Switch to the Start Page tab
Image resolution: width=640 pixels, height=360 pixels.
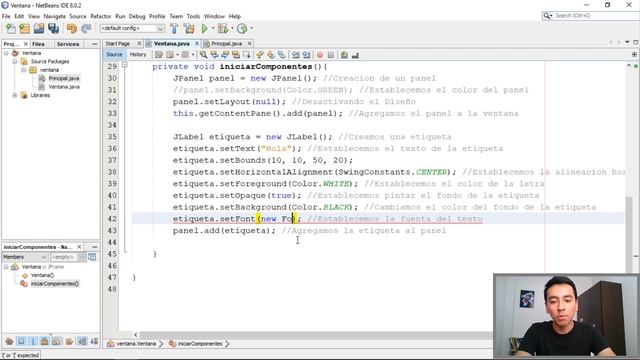coord(118,43)
